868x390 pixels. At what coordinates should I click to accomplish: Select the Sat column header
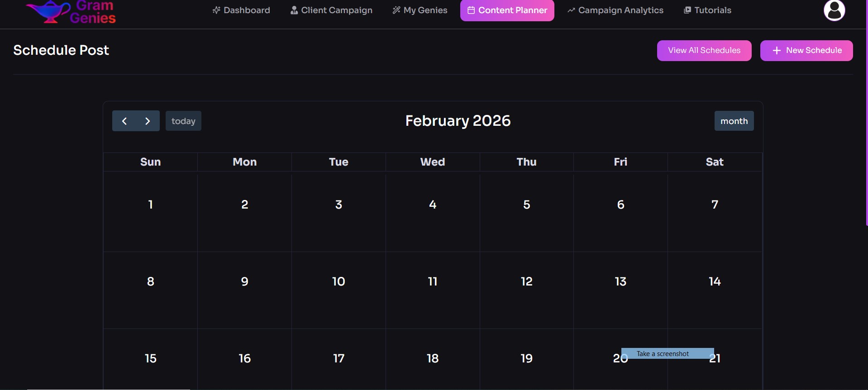click(x=715, y=162)
